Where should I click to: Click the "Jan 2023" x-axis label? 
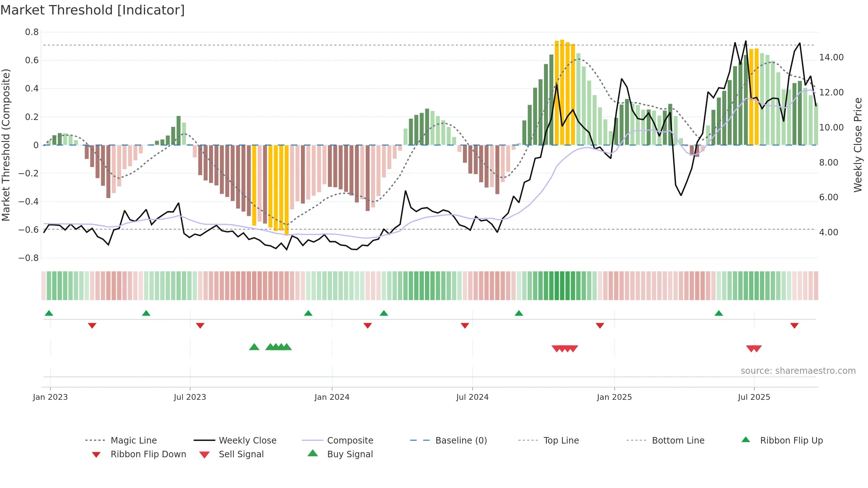(x=50, y=397)
